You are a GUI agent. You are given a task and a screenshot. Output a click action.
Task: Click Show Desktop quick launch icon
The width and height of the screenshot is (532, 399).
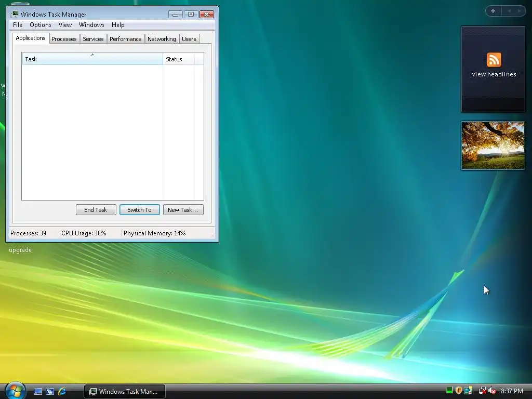37,392
